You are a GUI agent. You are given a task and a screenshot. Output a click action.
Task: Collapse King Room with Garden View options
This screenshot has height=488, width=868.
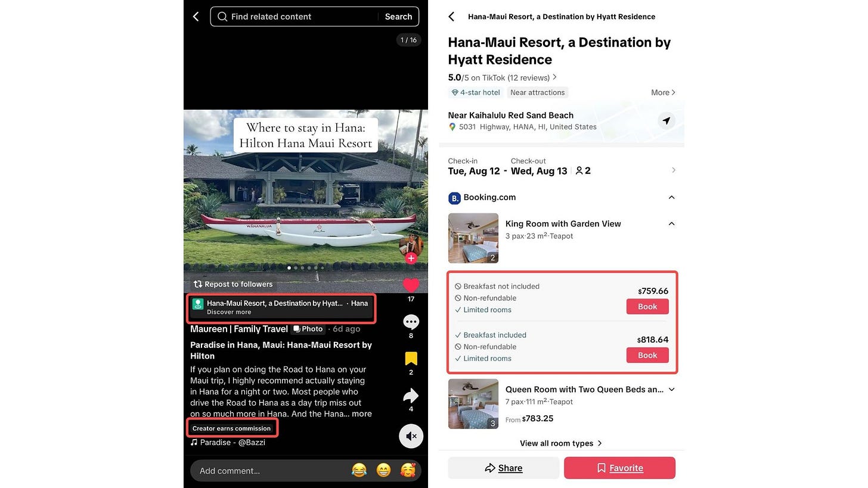click(x=671, y=223)
